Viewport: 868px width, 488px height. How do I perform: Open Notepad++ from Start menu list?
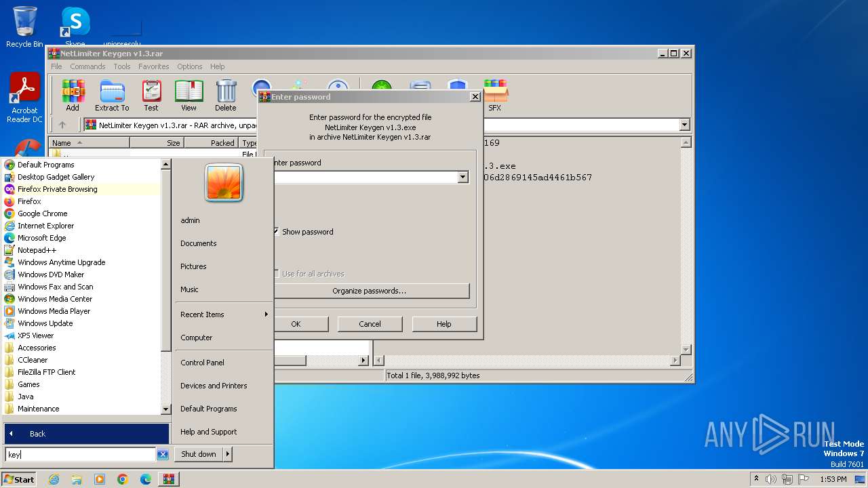tap(82, 250)
